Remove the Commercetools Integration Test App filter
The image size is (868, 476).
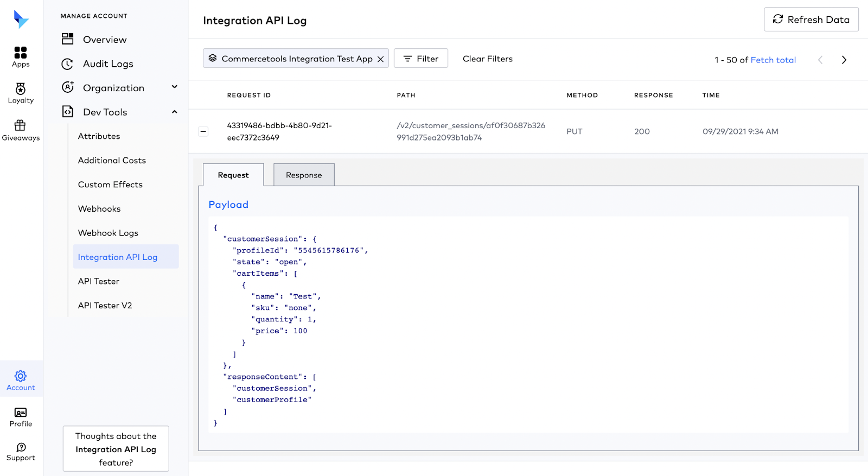point(381,59)
